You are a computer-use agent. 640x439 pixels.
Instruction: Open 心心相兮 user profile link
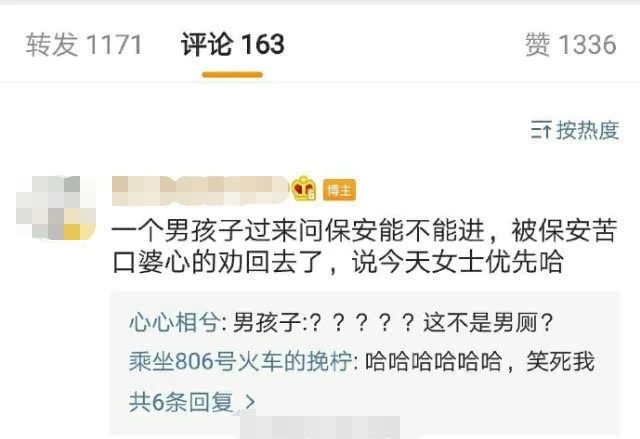point(174,323)
